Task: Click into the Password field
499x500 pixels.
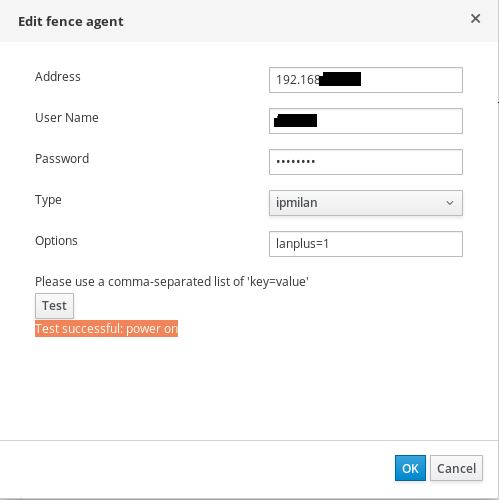Action: (x=366, y=162)
